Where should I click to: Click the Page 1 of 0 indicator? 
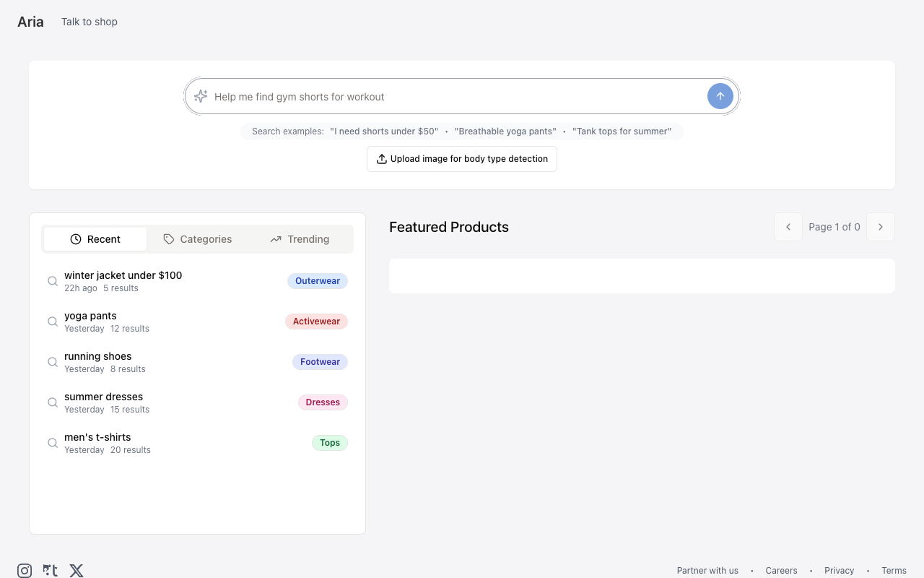(834, 227)
